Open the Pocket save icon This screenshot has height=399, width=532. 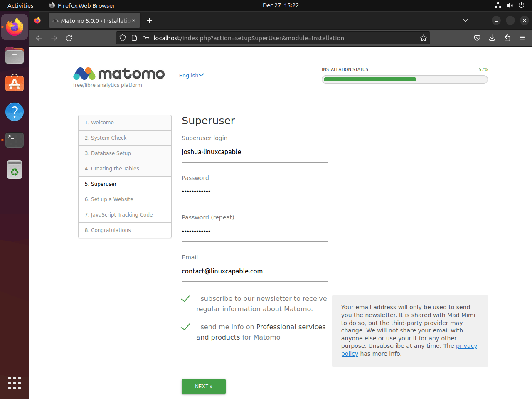pos(477,38)
